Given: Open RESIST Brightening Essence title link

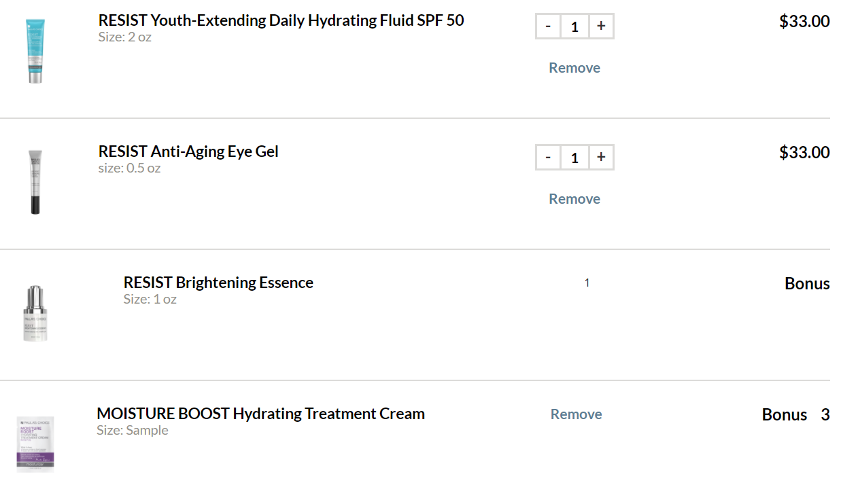Looking at the screenshot, I should [x=218, y=283].
